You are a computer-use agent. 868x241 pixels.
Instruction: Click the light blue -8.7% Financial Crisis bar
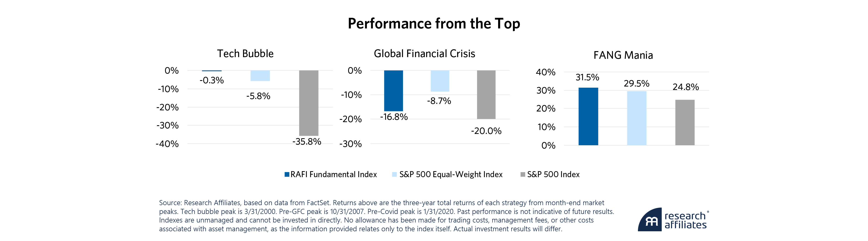440,81
